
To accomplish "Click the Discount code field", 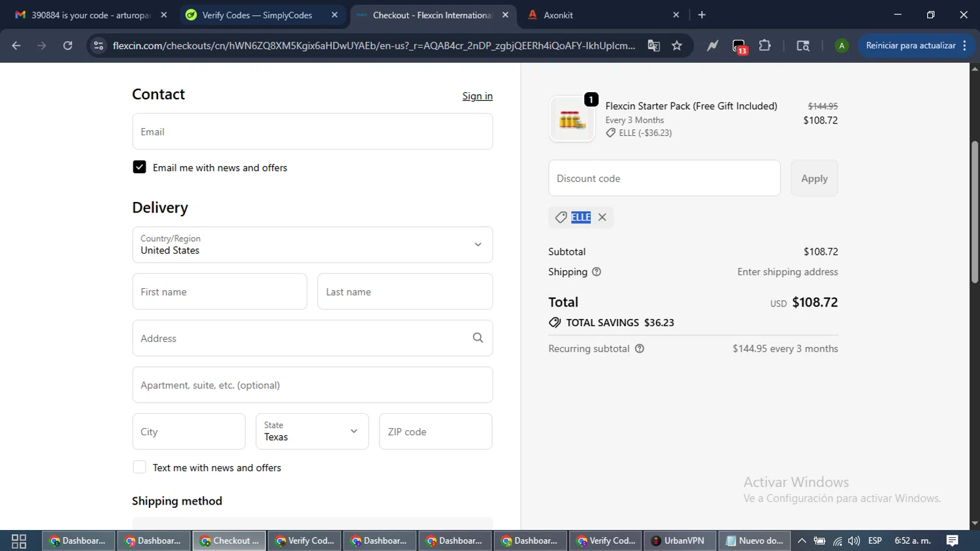I will point(664,178).
